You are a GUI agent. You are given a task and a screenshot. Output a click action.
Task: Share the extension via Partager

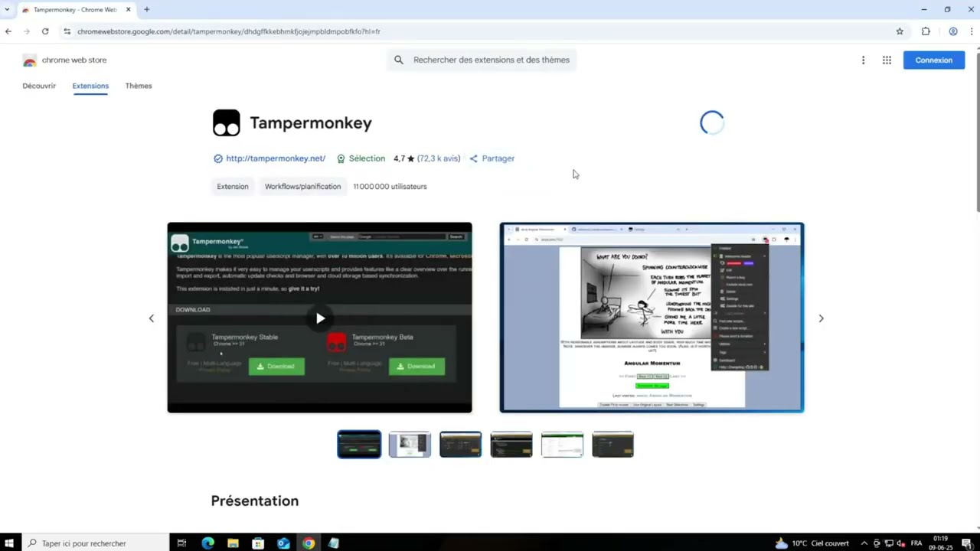click(x=492, y=158)
